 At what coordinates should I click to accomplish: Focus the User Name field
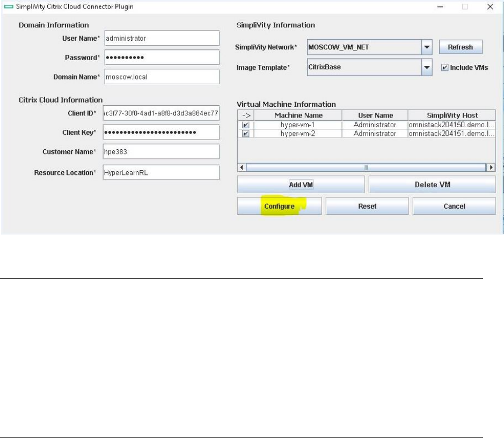tap(162, 38)
